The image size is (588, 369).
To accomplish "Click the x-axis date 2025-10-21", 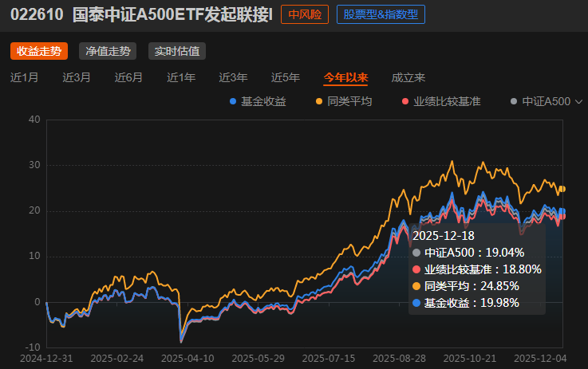I will pos(470,359).
